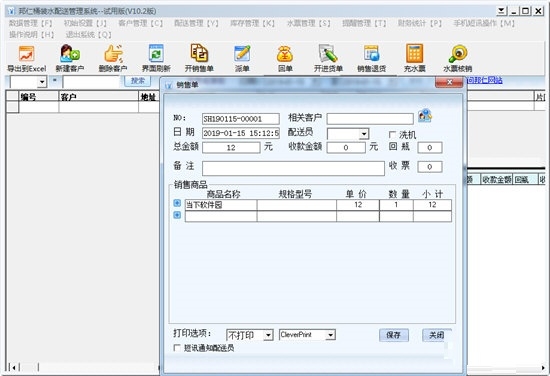Viewport: 550px width, 376px height.
Task: Click horizontal scrollbar left arrow at bottom
Action: tap(13, 368)
